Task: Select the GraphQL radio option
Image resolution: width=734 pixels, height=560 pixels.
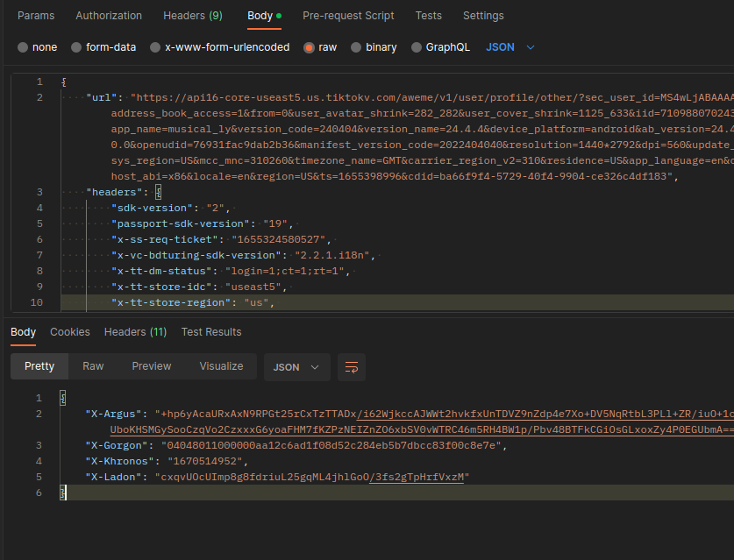Action: pyautogui.click(x=417, y=47)
